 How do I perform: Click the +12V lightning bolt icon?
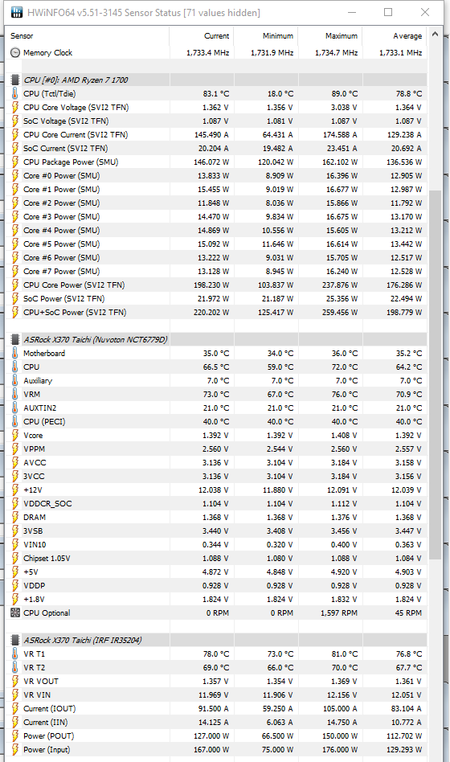click(16, 490)
